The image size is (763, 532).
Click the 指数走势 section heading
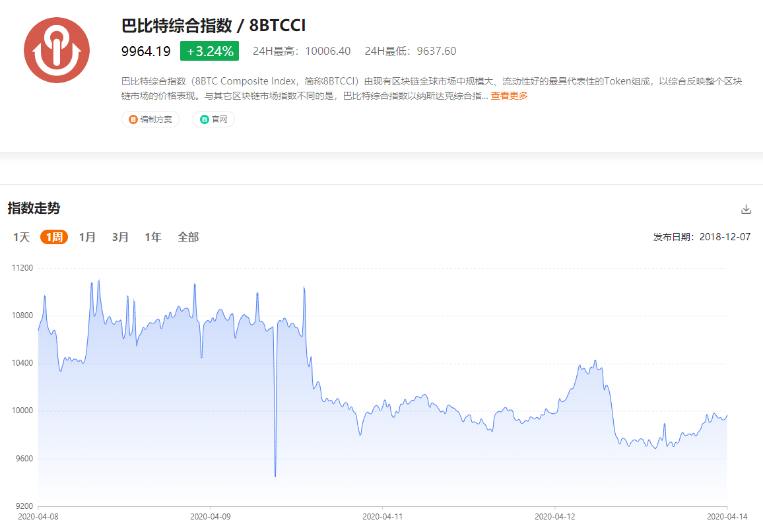(34, 209)
